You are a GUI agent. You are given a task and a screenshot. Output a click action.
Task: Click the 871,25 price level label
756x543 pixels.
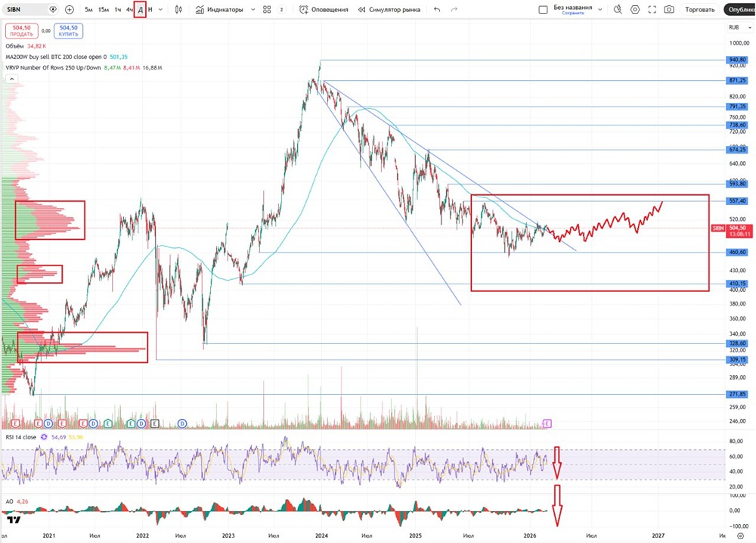[x=738, y=80]
